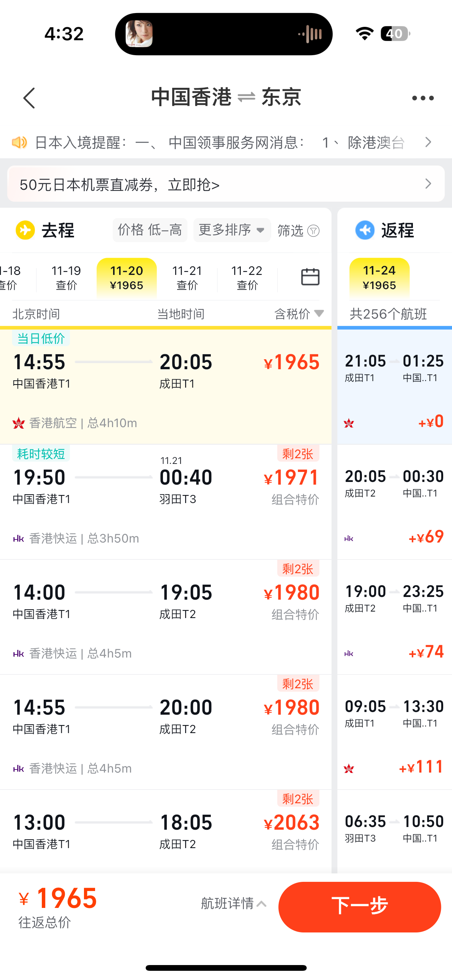Tap the back arrow icon
The width and height of the screenshot is (452, 980).
(29, 98)
